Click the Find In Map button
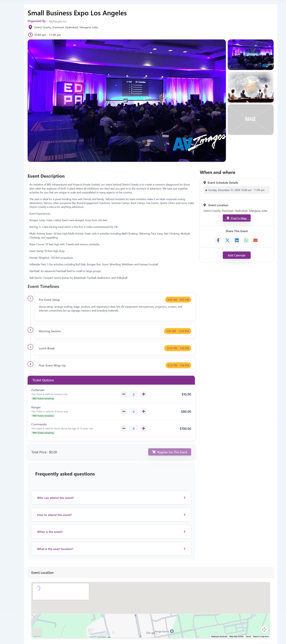This screenshot has height=644, width=286. point(237,218)
